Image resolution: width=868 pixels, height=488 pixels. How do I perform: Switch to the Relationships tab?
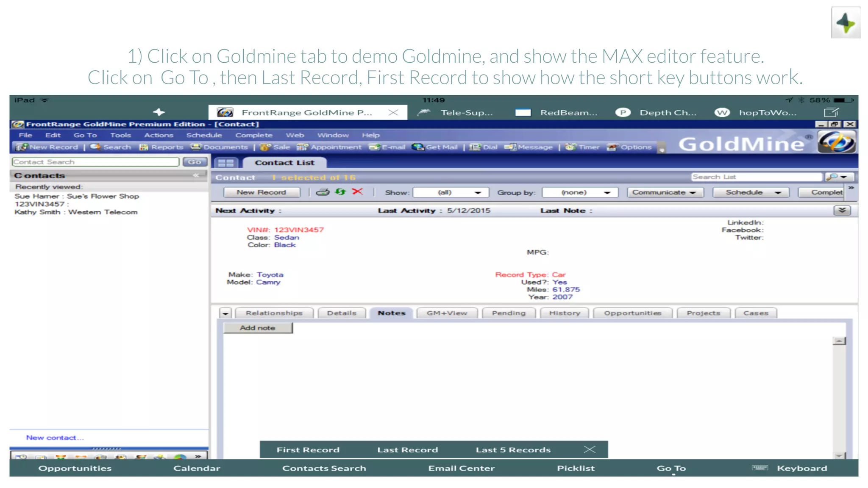pos(274,313)
